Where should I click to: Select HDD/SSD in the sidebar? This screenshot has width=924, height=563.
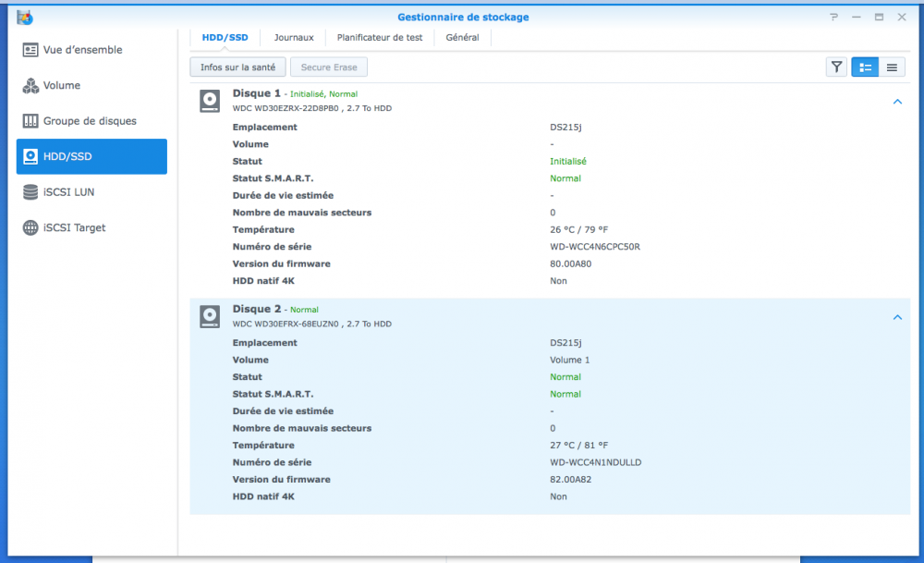(91, 156)
